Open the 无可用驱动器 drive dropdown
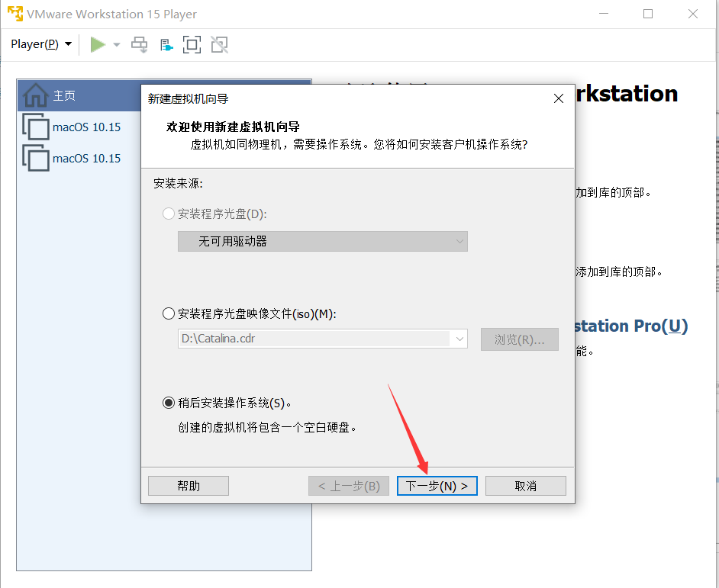This screenshot has height=588, width=719. tap(322, 241)
